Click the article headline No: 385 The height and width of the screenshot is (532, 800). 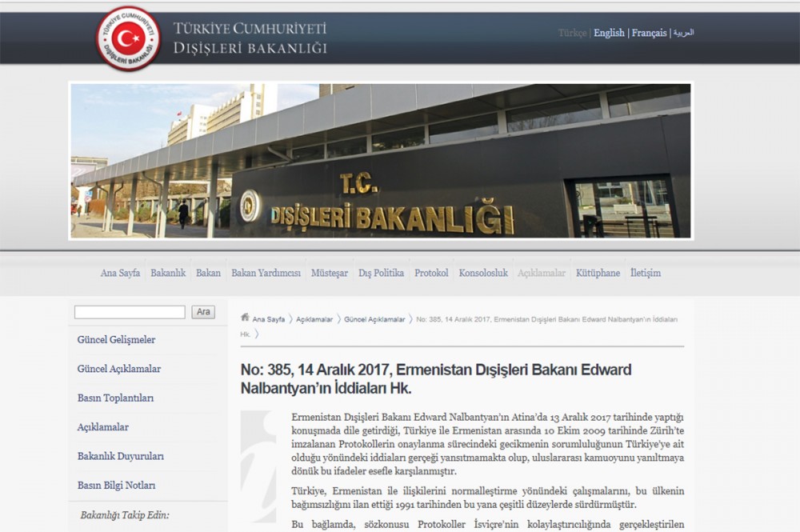click(436, 378)
